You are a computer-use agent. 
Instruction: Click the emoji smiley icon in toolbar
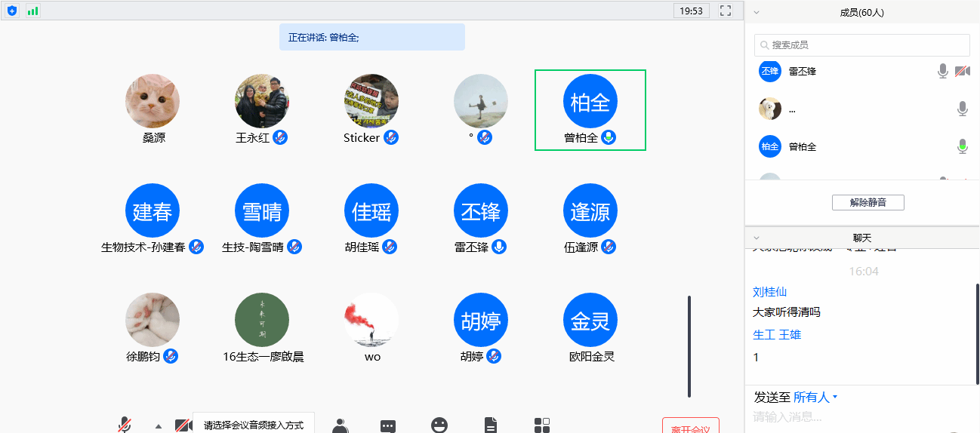(x=439, y=425)
